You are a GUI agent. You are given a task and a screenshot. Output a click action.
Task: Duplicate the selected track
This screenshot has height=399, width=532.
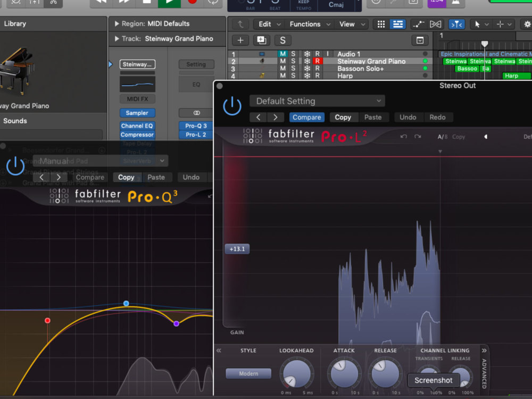pos(261,40)
